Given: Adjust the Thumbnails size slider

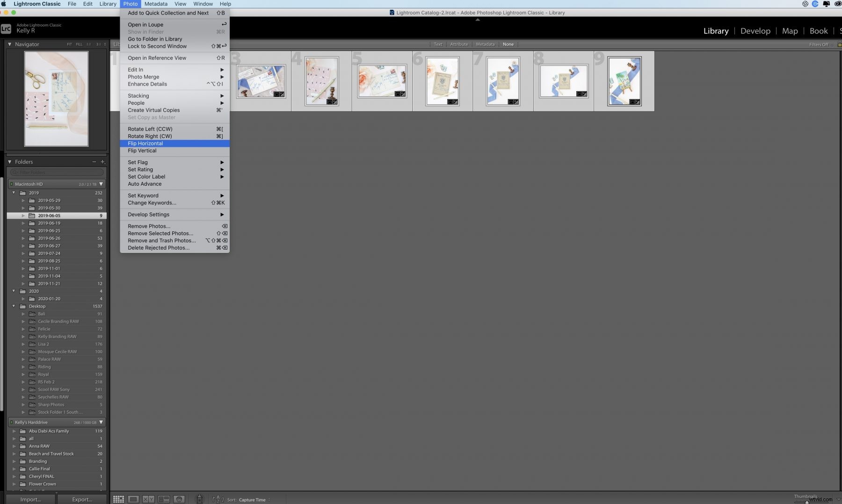Looking at the screenshot, I should pos(807,502).
